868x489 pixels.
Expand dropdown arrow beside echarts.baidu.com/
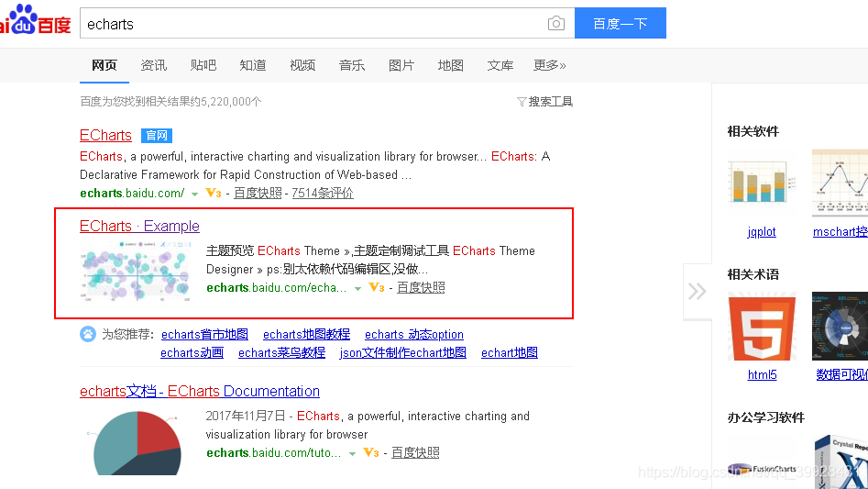pyautogui.click(x=194, y=194)
